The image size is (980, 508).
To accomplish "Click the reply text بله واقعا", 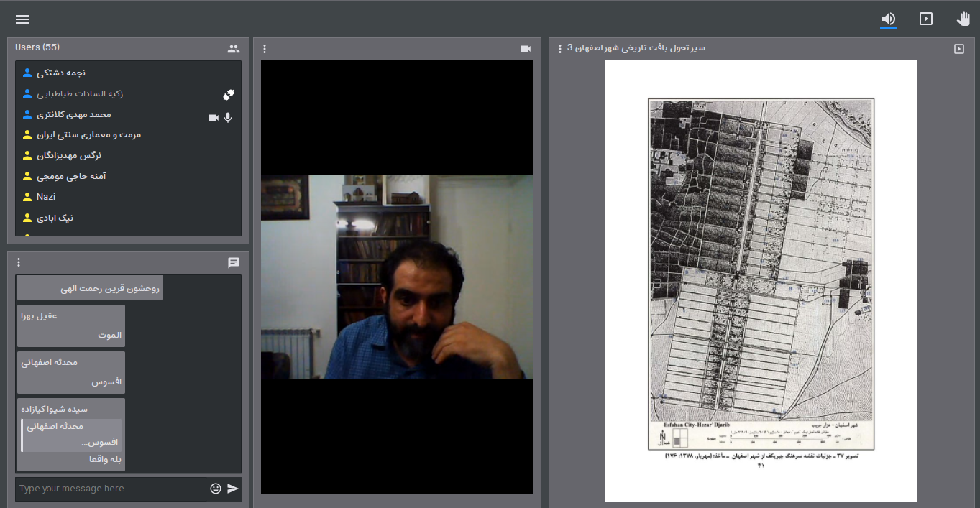I will (x=104, y=459).
